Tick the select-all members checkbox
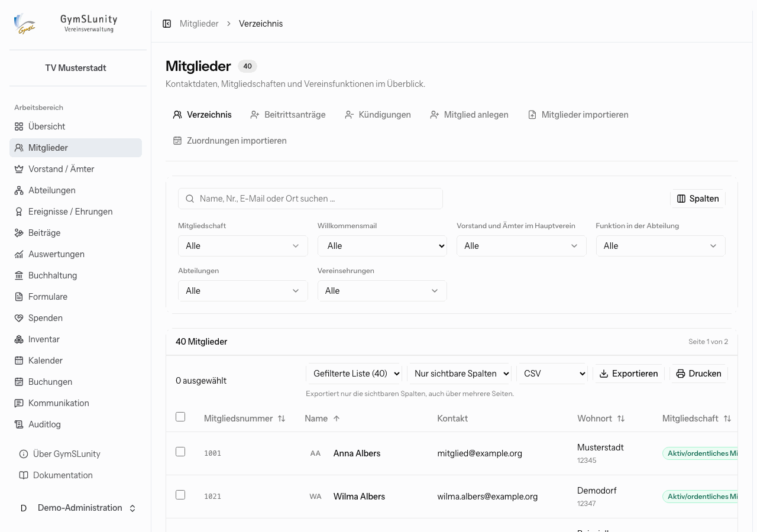Viewport: 757px width, 532px height. coord(180,417)
